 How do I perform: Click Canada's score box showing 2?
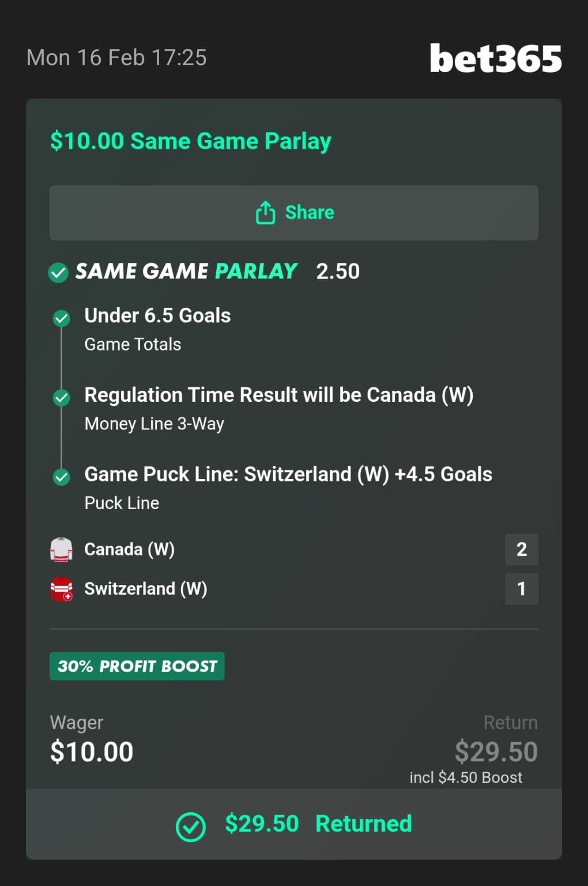click(521, 549)
